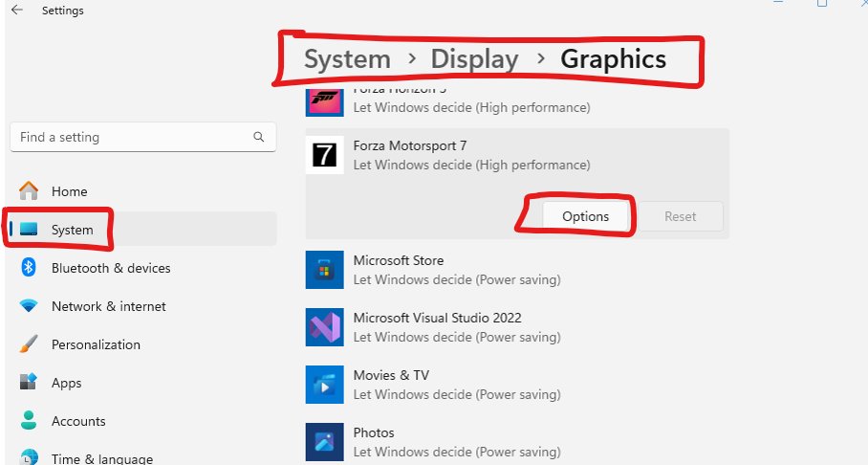Click the Personalization paintbrush icon
This screenshot has height=465, width=868.
click(29, 344)
